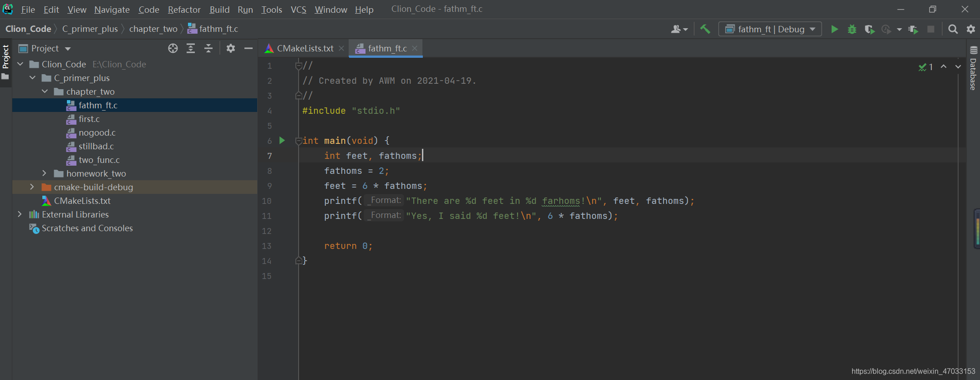This screenshot has height=380, width=980.
Task: Click fathm_ft.c breadcrumb
Action: pos(213,29)
